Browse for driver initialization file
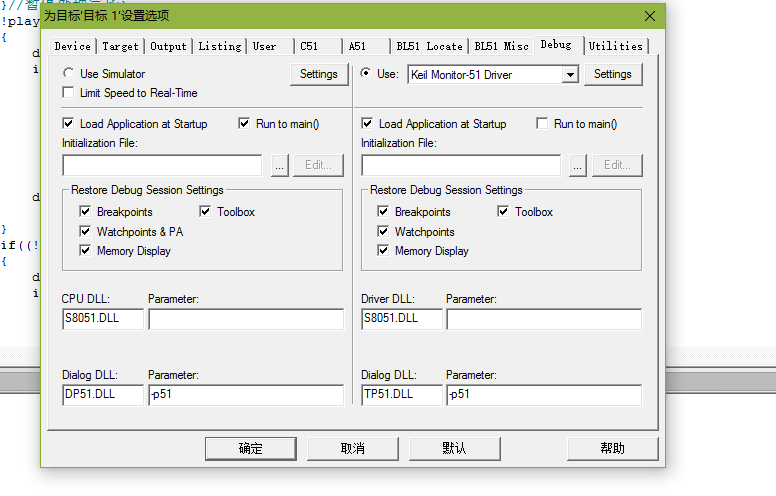Viewport: 776px width, 496px height. click(x=578, y=165)
